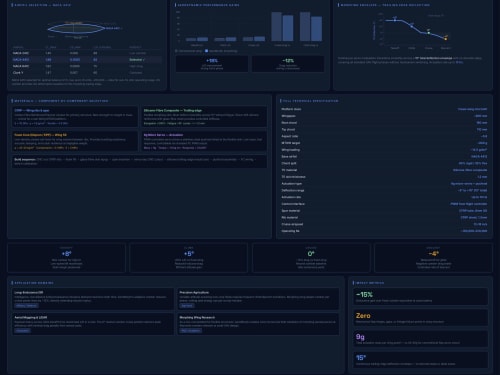Click the 9g impact metric
The image size is (500, 375).
click(x=421, y=339)
